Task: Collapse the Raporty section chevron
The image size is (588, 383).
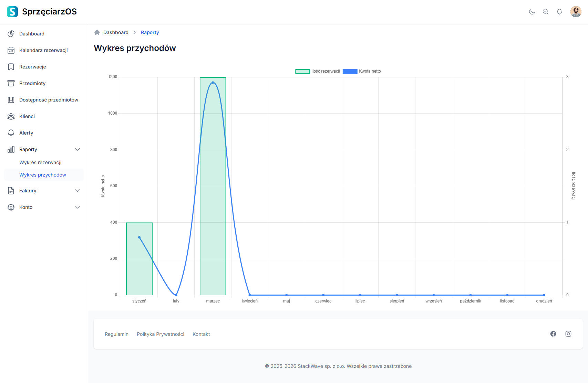Action: [78, 149]
